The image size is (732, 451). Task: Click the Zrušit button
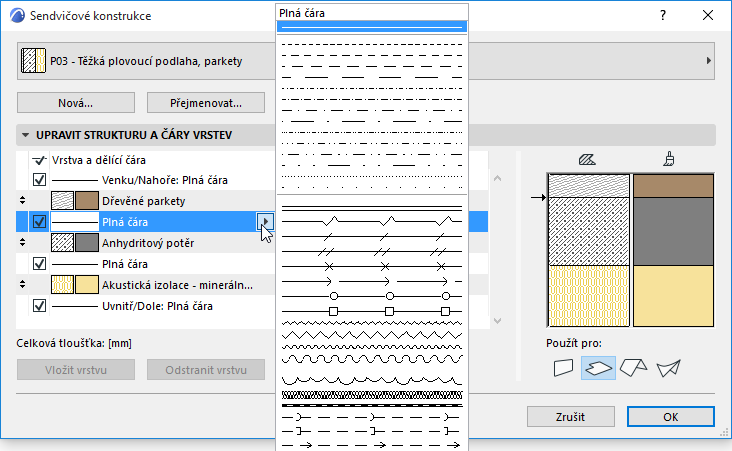pyautogui.click(x=570, y=417)
